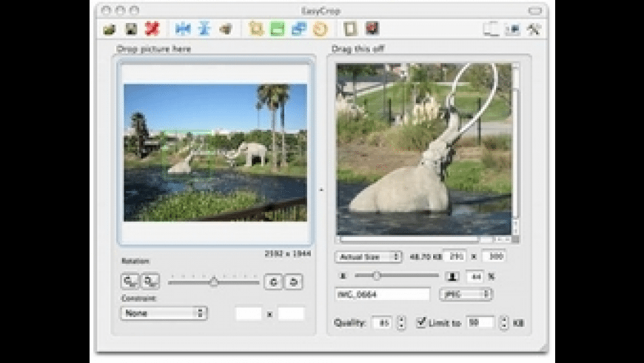Click the orange clock toolbar icon
Screen dimensions: 644x363
pos(320,29)
